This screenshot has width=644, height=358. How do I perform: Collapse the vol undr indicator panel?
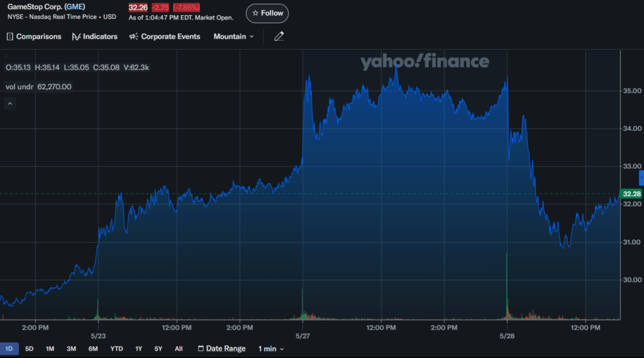point(10,104)
